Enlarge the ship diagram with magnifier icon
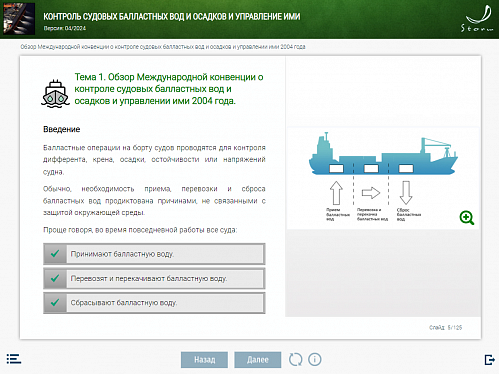The image size is (499, 374). [x=467, y=218]
